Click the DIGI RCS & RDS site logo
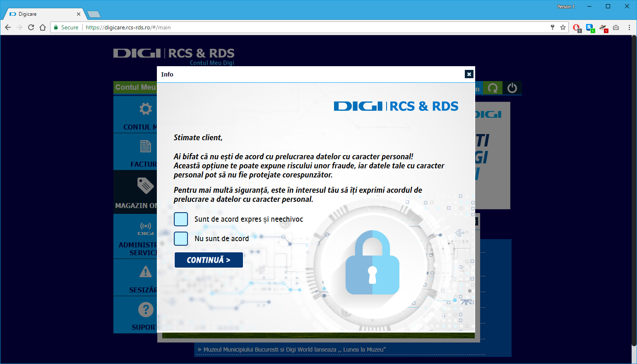 pos(174,53)
